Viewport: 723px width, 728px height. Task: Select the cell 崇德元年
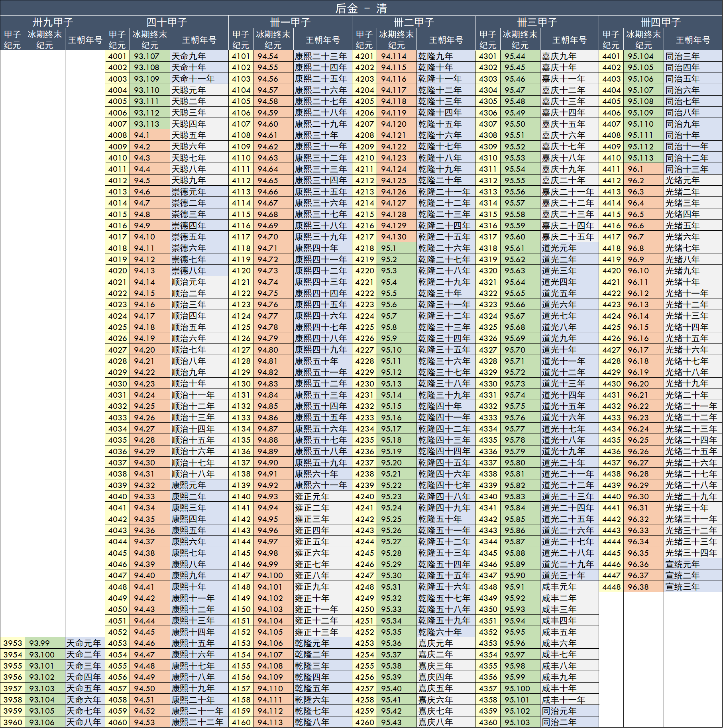pos(199,192)
